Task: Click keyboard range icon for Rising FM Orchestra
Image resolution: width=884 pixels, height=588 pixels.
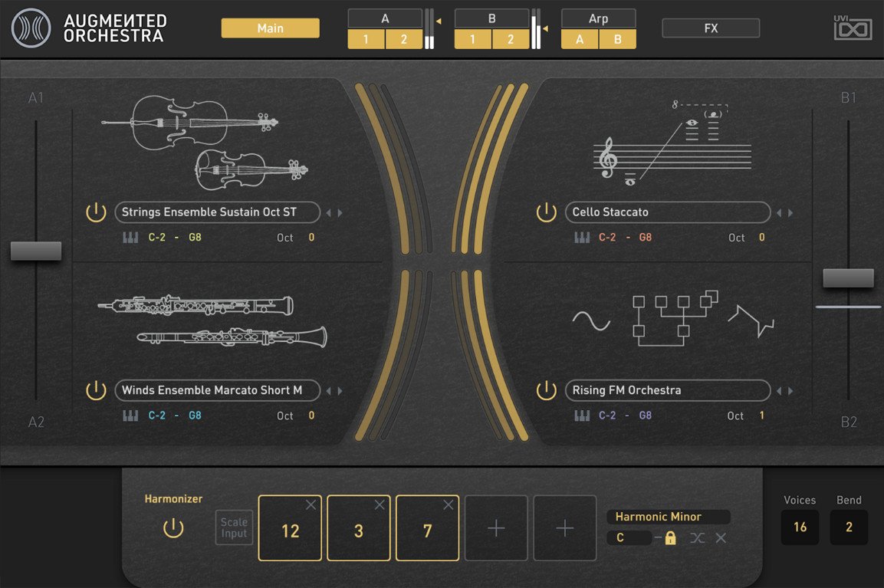Action: click(x=582, y=416)
